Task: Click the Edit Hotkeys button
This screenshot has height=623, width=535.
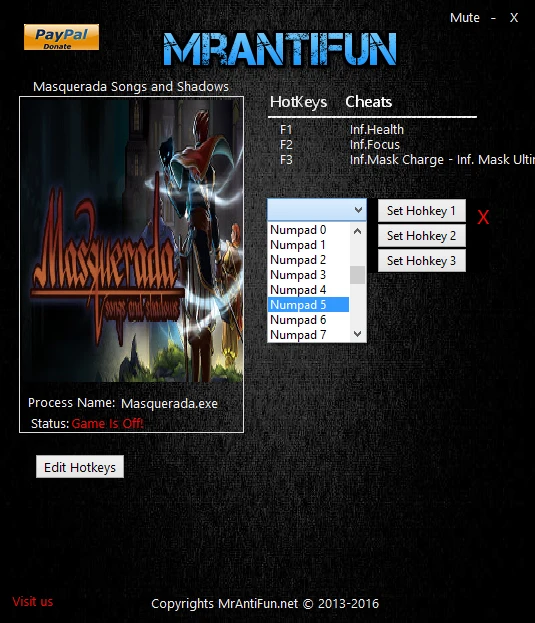Action: pyautogui.click(x=80, y=467)
